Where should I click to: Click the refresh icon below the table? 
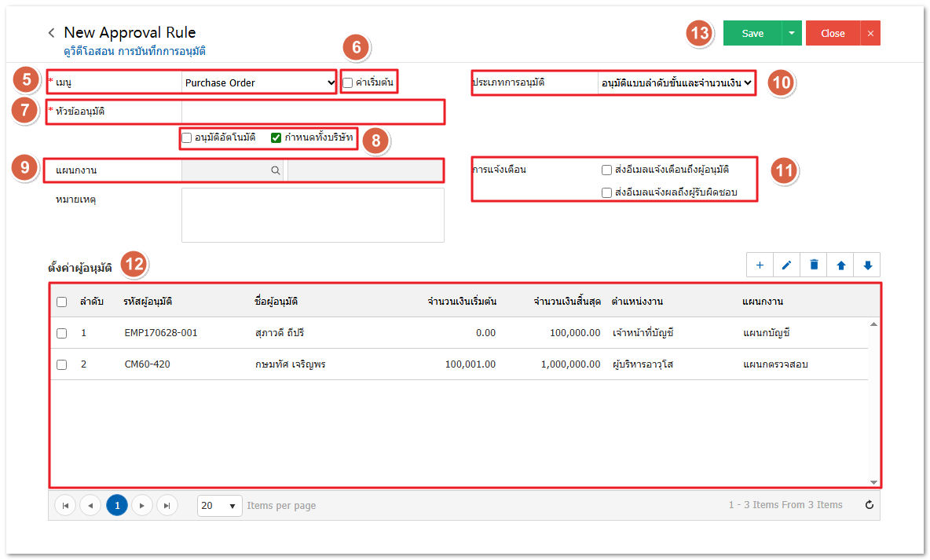coord(869,505)
